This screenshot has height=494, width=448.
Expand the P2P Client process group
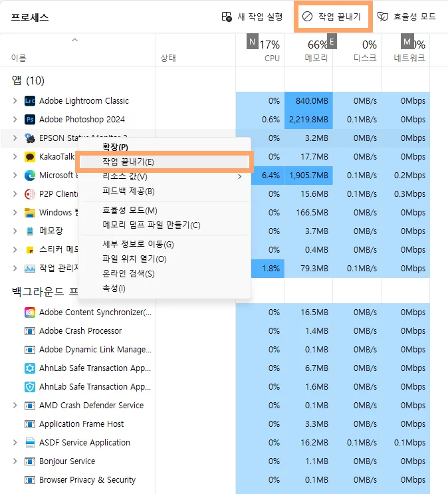(15, 193)
